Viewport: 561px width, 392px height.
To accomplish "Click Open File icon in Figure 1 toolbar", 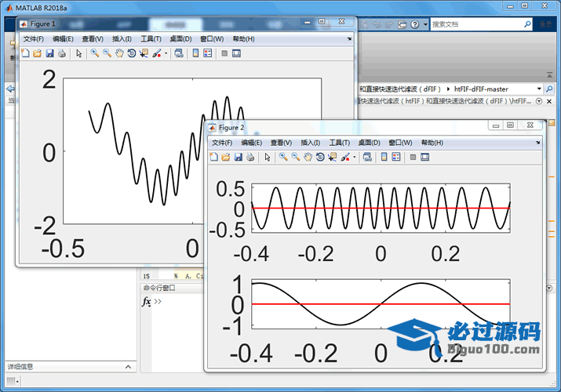I will (37, 53).
